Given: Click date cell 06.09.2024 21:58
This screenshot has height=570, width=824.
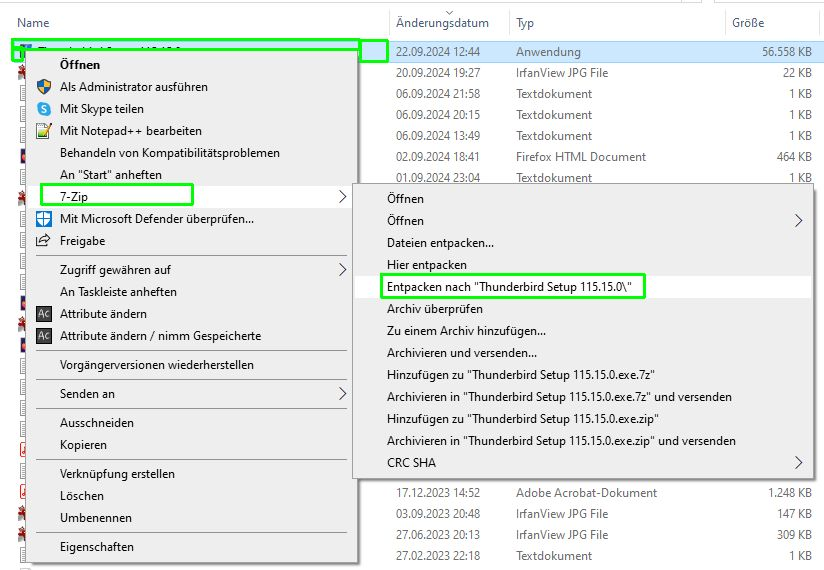Looking at the screenshot, I should [x=438, y=94].
